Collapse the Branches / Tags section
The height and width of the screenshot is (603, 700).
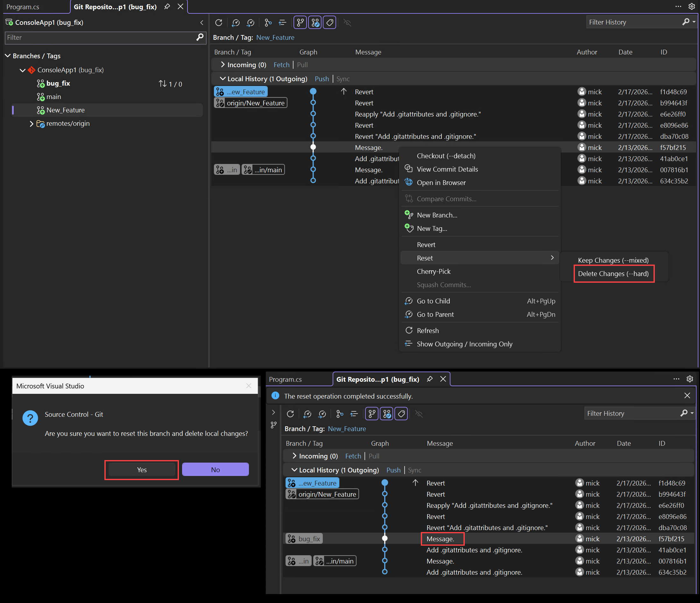click(x=8, y=56)
